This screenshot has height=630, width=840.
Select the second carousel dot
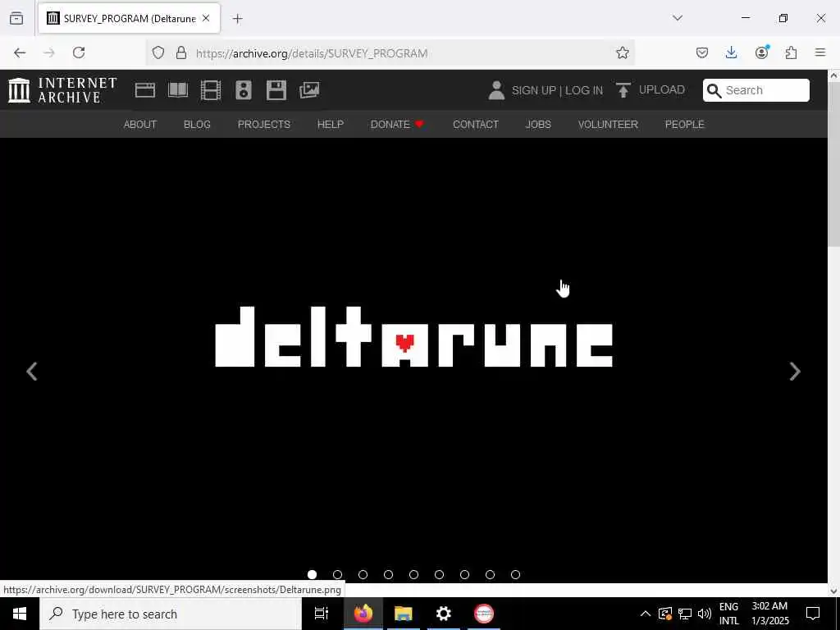click(x=337, y=575)
